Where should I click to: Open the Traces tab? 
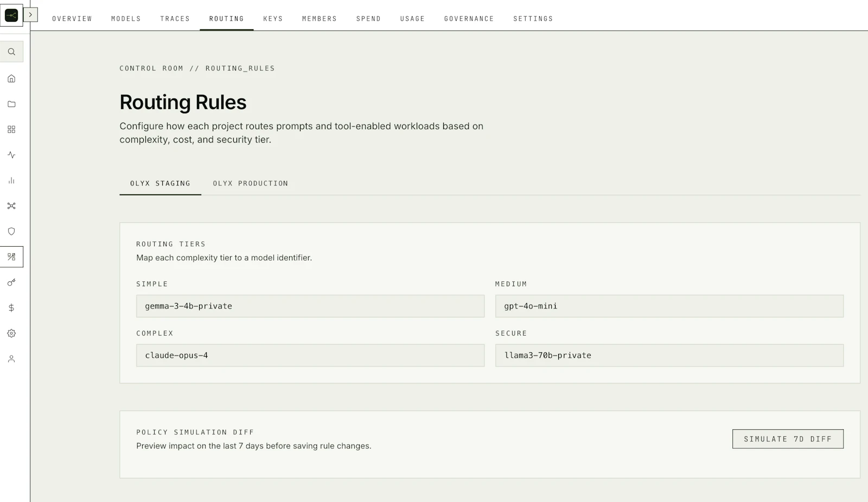click(175, 18)
